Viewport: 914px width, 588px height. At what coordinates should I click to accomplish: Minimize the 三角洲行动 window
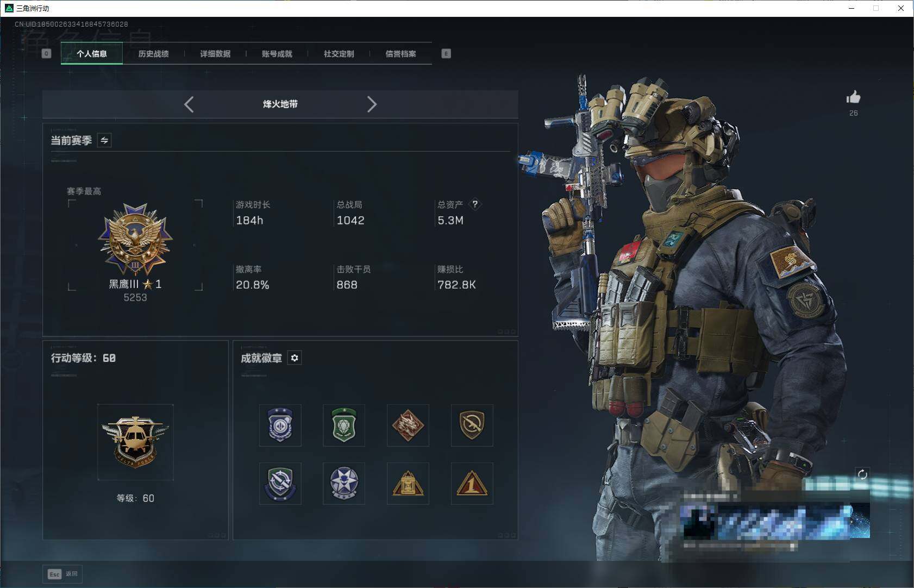click(x=852, y=8)
